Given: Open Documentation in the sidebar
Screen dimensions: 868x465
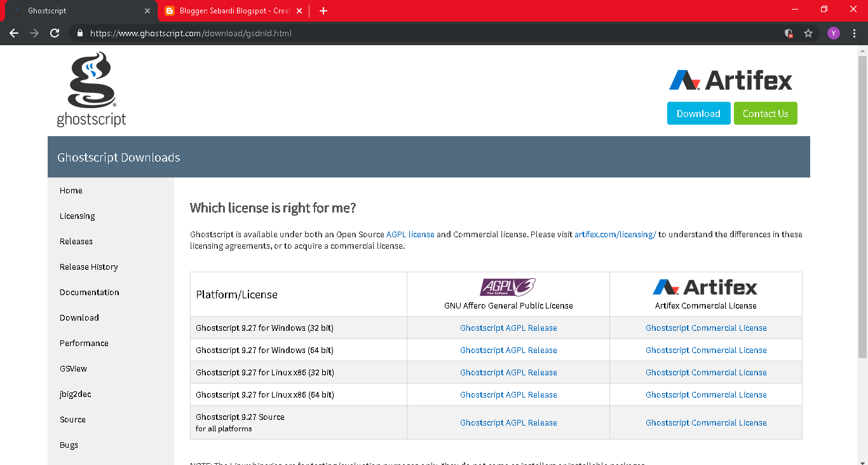Looking at the screenshot, I should [90, 292].
